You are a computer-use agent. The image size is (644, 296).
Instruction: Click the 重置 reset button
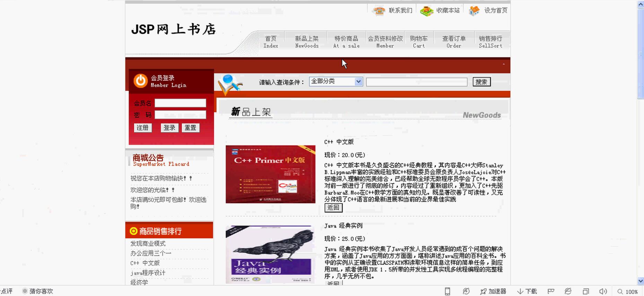(190, 128)
